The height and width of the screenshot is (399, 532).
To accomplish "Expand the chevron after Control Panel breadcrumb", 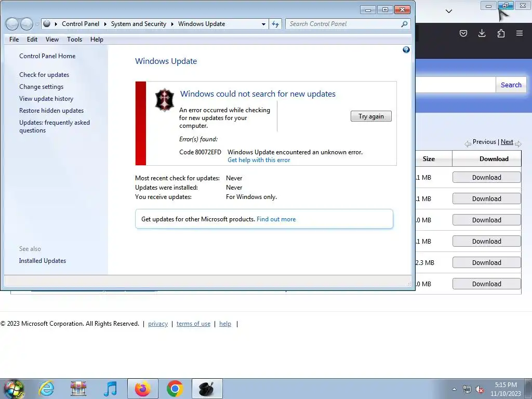I will click(x=105, y=24).
